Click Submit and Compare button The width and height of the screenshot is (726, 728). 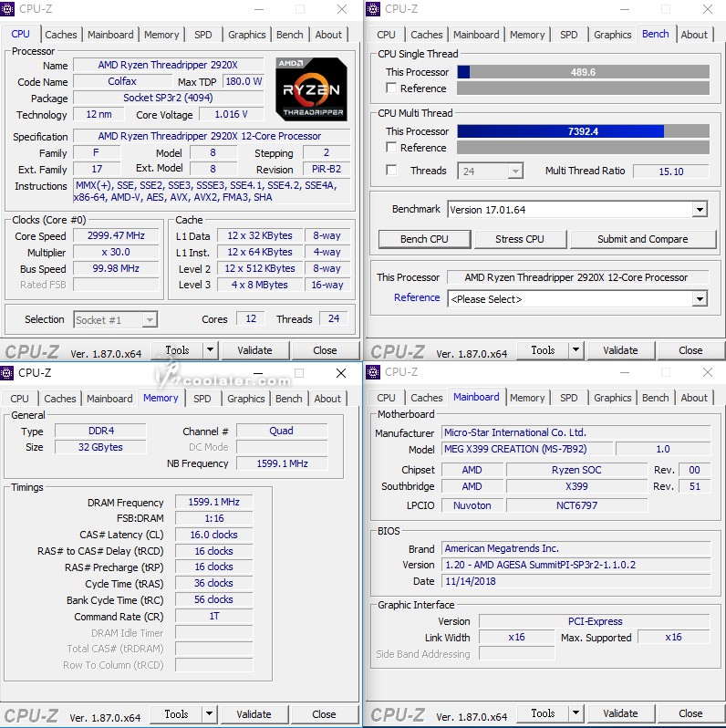tap(642, 239)
